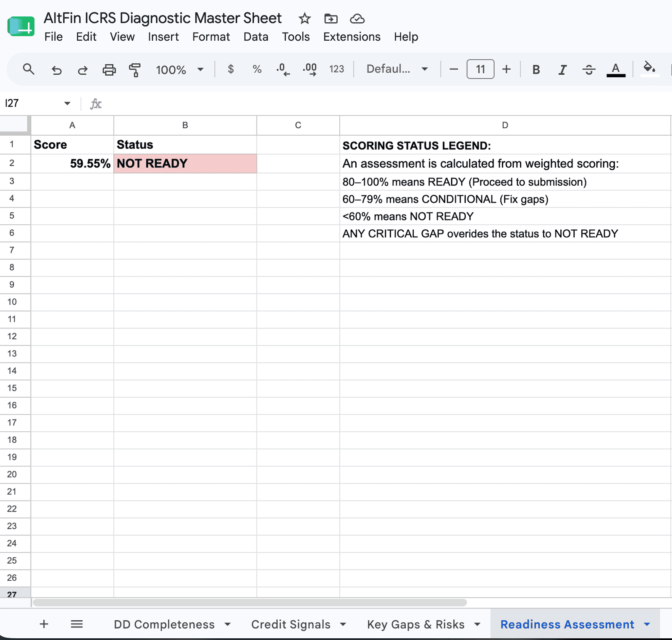This screenshot has height=640, width=672.
Task: Increase font size plus button
Action: pos(507,69)
